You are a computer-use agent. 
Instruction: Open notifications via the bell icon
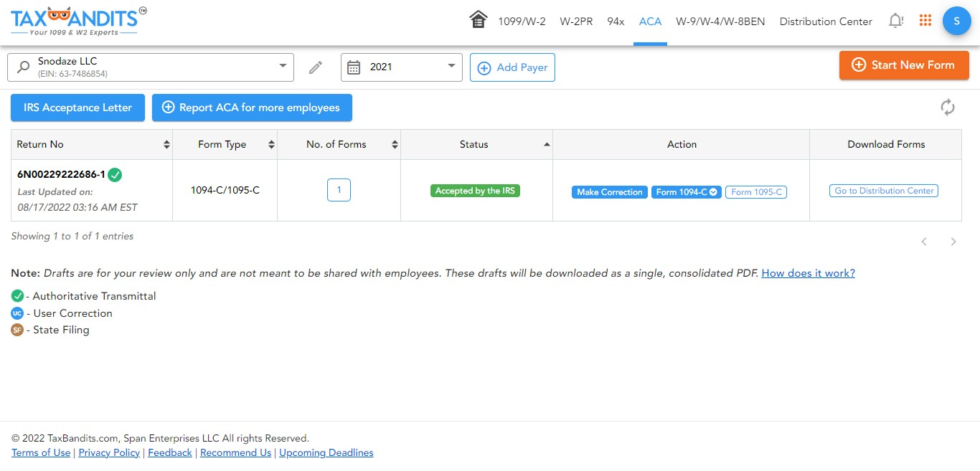895,20
